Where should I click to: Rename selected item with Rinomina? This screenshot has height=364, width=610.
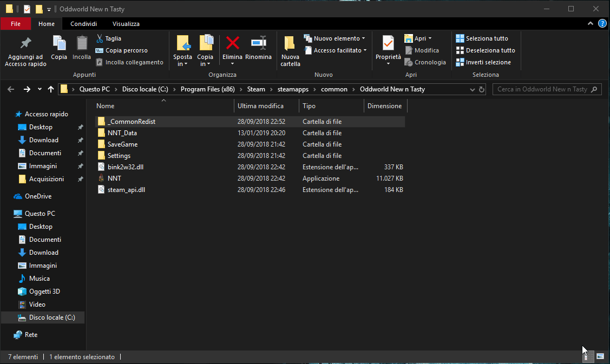tap(258, 48)
